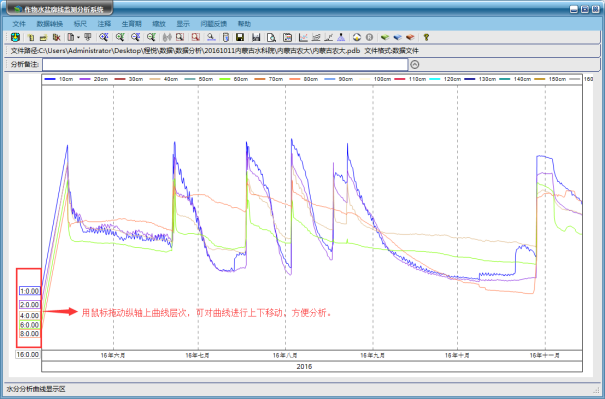This screenshot has width=605, height=399.
Task: Select the 1:0.00 curve level label
Action: pos(30,291)
